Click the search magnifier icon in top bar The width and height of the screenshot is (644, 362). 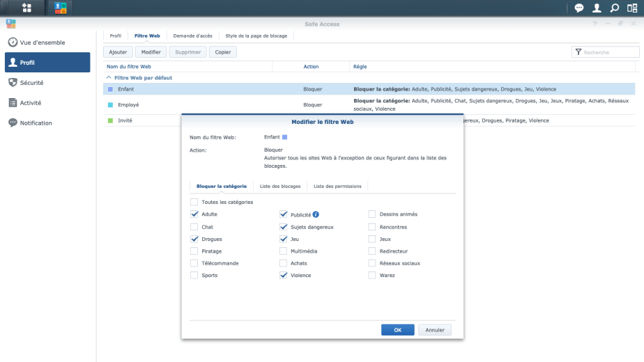click(x=614, y=8)
